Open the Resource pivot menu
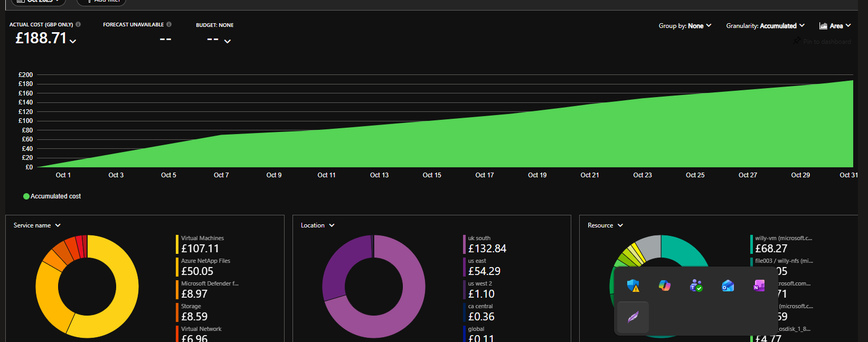 click(605, 225)
